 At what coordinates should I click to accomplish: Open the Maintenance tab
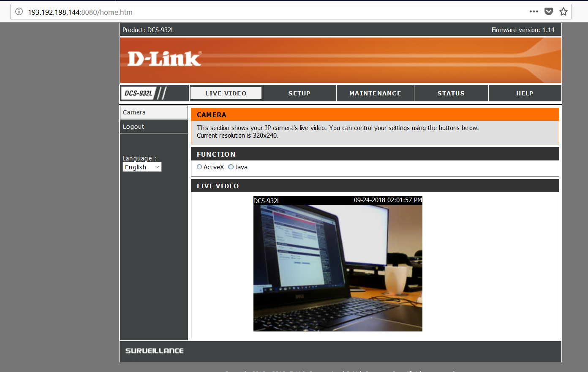(x=375, y=93)
